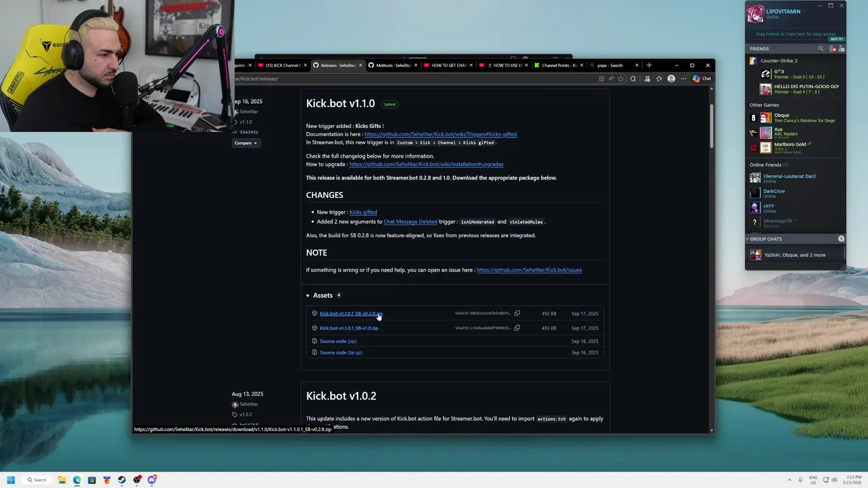Click GOT IT in the Steam window
The image size is (868, 488).
[x=836, y=39]
